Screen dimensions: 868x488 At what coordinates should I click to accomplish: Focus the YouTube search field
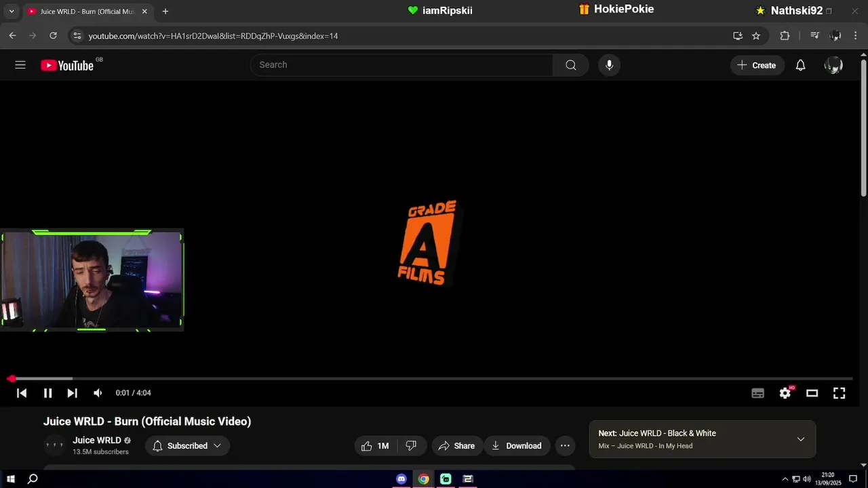click(401, 65)
